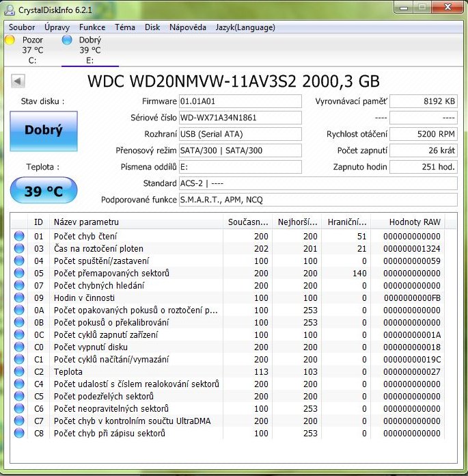The image size is (468, 476).
Task: Click the previous disk arrow button
Action: [18, 82]
